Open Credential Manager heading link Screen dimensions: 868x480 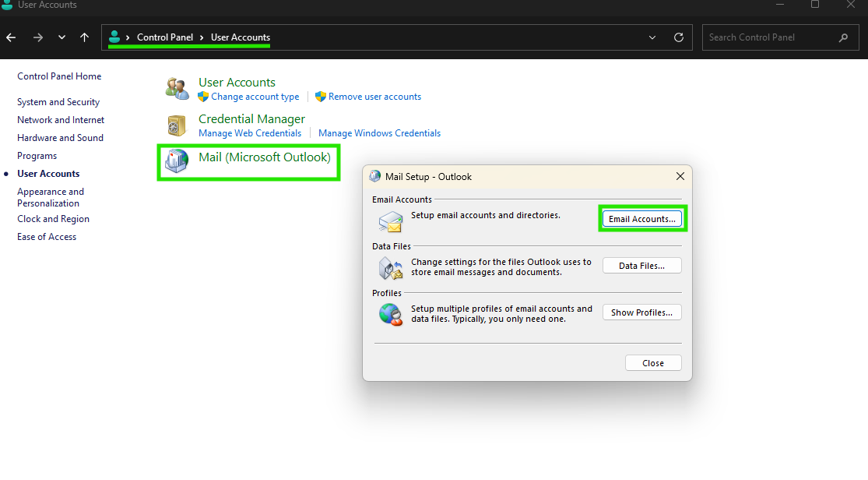pos(252,119)
